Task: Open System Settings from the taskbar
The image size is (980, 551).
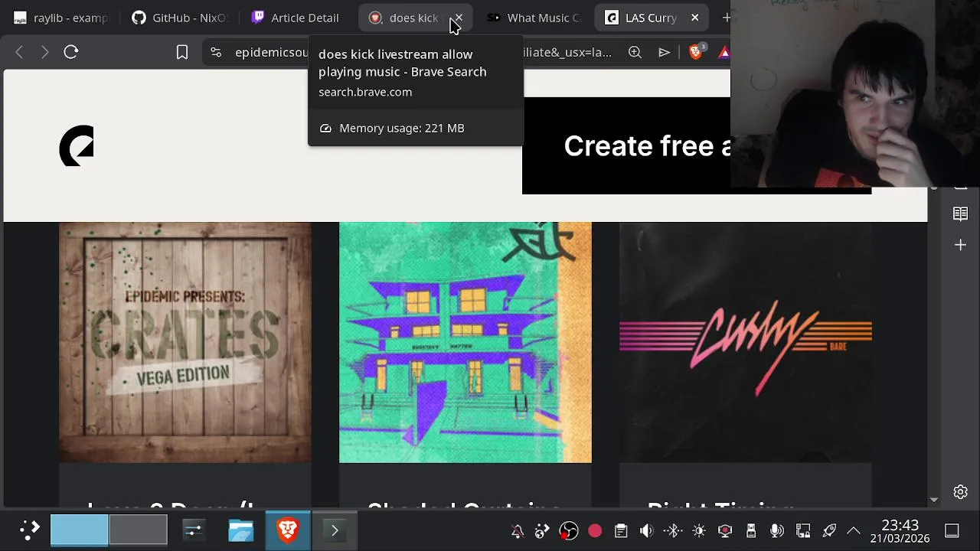Action: pos(194,530)
